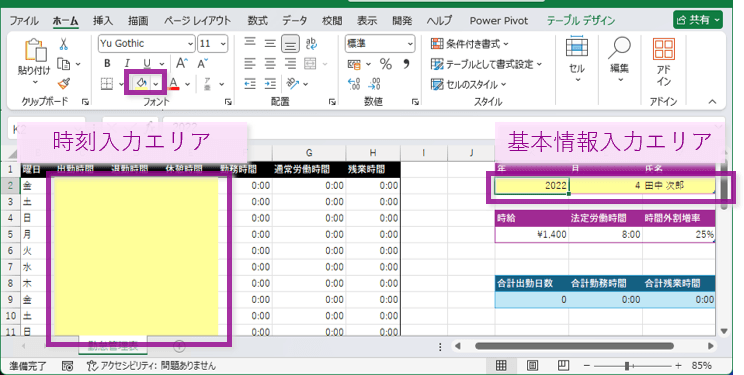Click decrease decimal icon

point(374,84)
